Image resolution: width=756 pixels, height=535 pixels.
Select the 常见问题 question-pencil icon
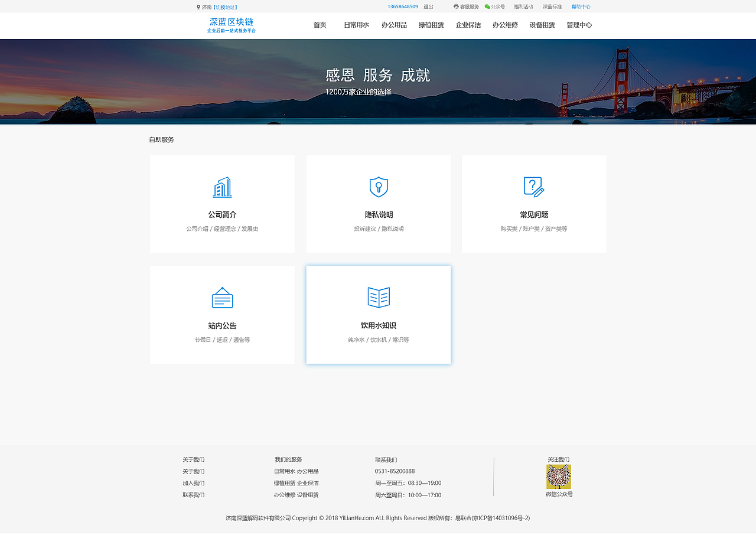pyautogui.click(x=534, y=186)
